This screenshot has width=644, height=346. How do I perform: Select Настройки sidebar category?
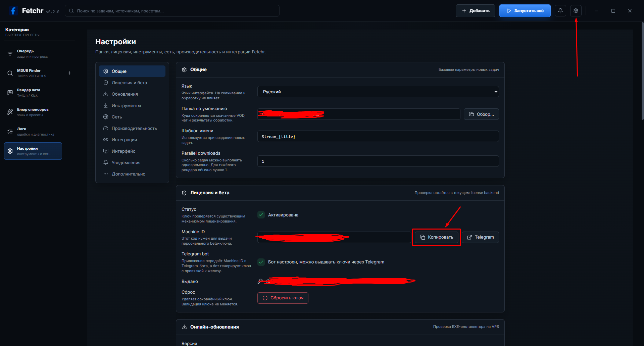click(x=33, y=151)
